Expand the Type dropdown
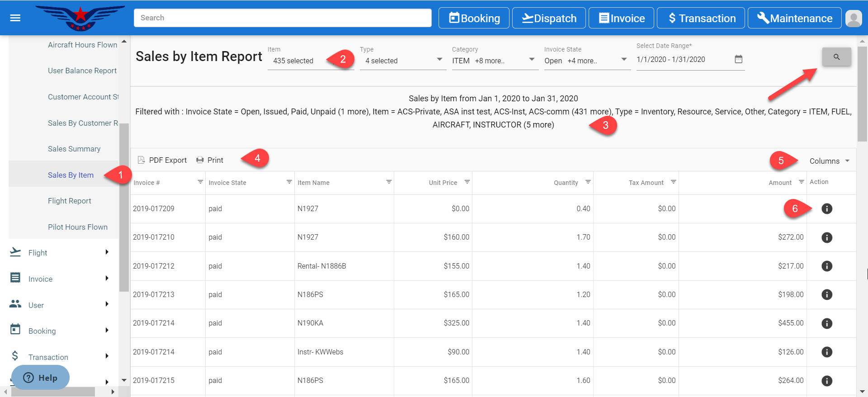This screenshot has width=868, height=397. tap(439, 60)
